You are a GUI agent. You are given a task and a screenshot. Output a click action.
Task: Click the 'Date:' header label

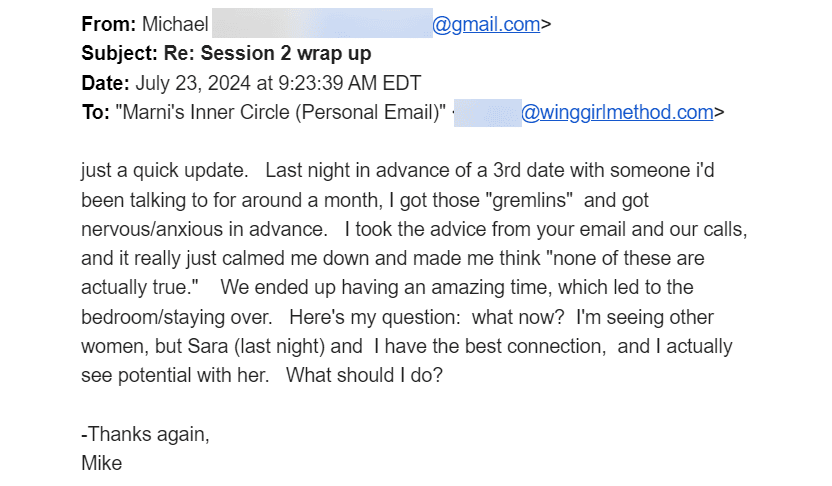pyautogui.click(x=105, y=83)
